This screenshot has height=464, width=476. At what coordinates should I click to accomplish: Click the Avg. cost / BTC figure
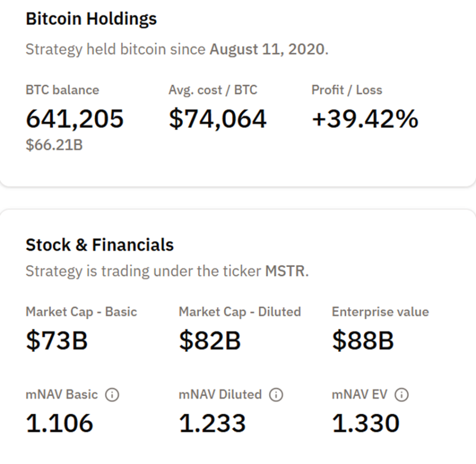(x=217, y=118)
